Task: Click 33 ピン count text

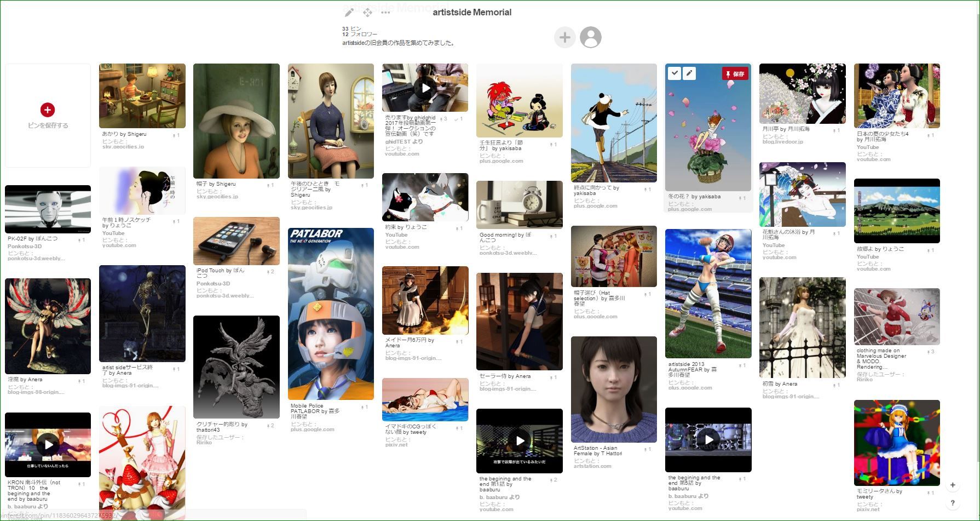Action: pos(351,28)
